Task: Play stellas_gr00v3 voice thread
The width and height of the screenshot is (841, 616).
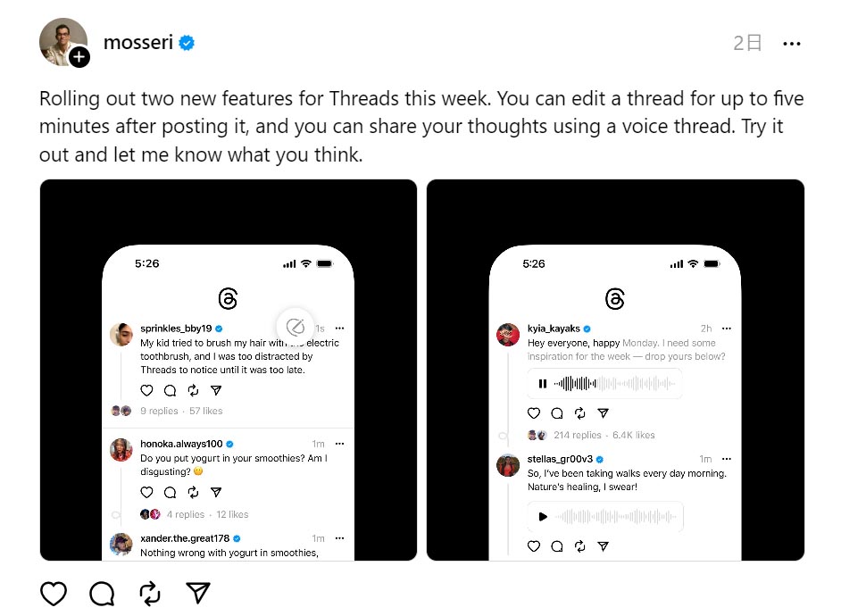Action: [543, 516]
